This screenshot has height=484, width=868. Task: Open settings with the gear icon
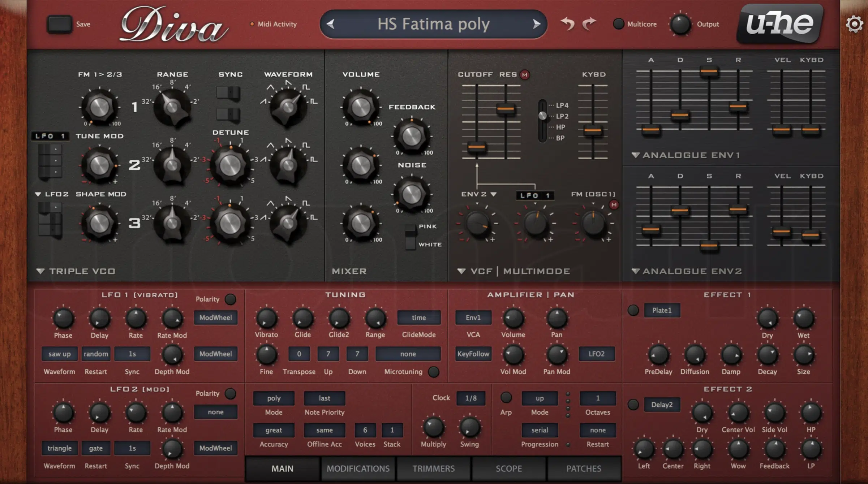point(854,24)
